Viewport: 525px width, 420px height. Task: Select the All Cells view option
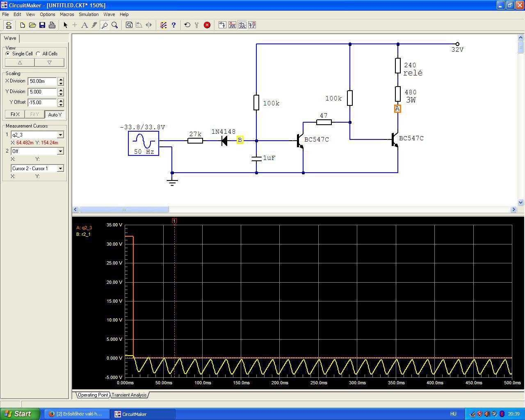[47, 54]
